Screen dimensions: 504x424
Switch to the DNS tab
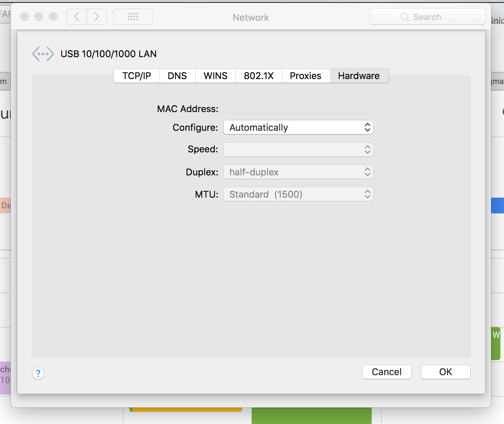[x=177, y=76]
